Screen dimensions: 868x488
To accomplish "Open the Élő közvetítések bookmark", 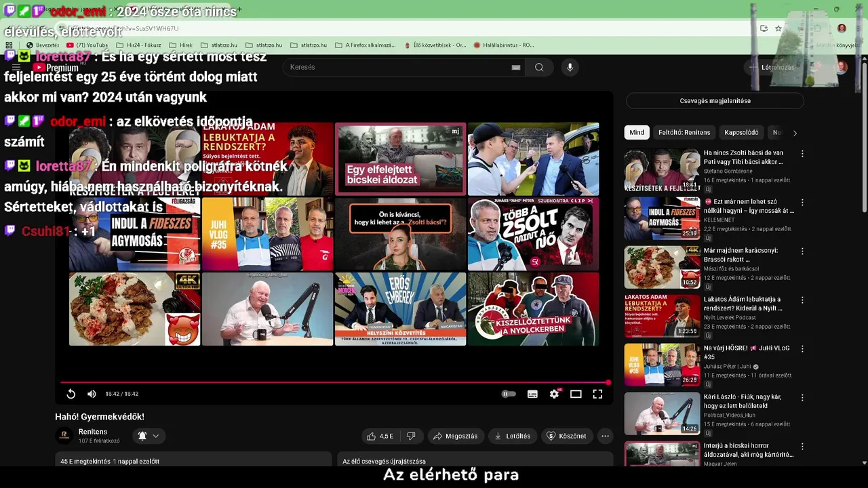I will pyautogui.click(x=435, y=45).
